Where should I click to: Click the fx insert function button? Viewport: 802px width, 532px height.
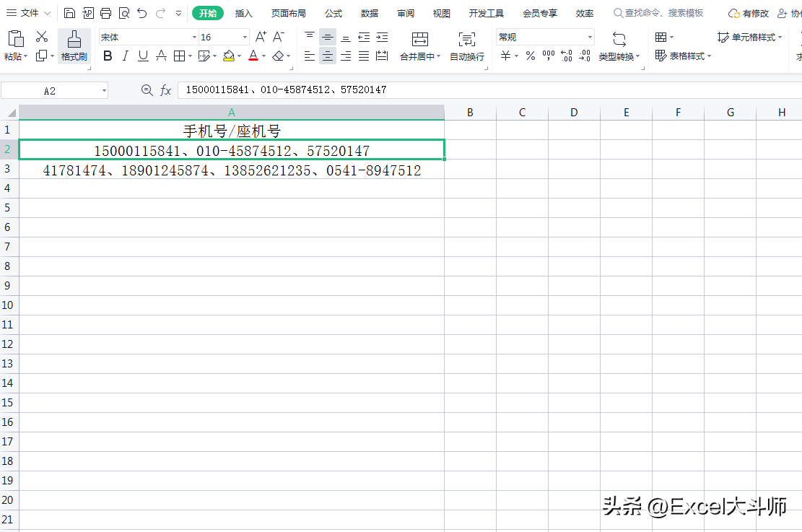(165, 90)
